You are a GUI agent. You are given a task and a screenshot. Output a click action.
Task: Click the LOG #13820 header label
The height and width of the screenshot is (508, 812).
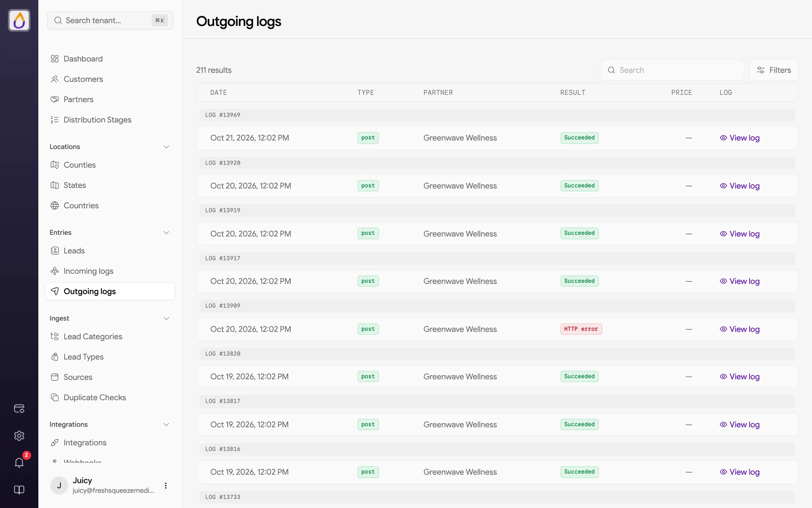[223, 353]
